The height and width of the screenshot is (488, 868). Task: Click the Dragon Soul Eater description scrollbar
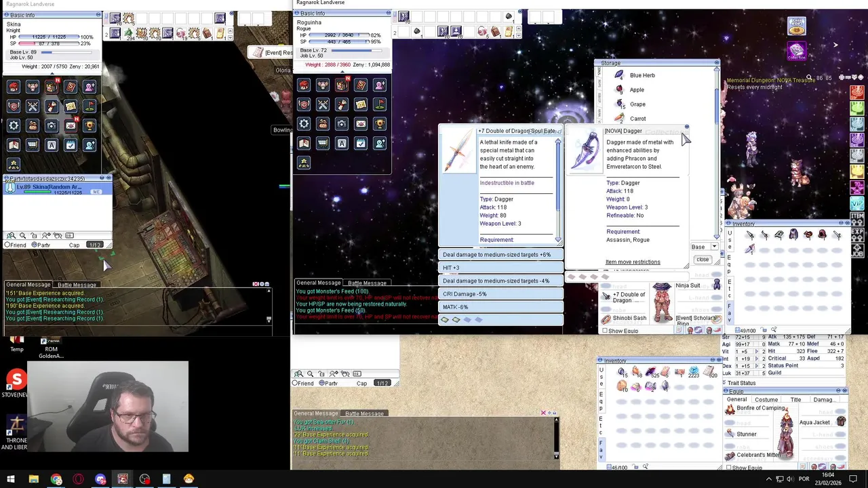click(x=558, y=191)
